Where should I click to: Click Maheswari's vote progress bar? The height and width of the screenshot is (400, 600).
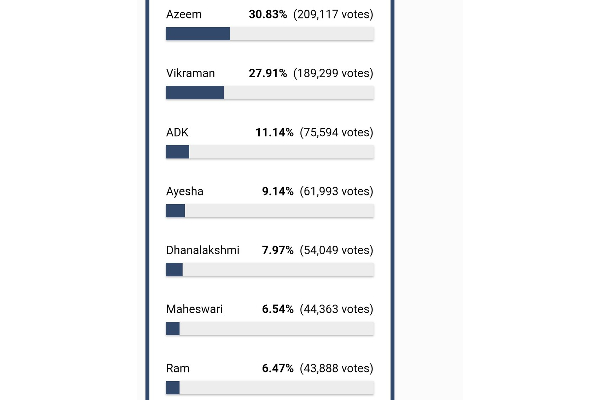point(270,329)
